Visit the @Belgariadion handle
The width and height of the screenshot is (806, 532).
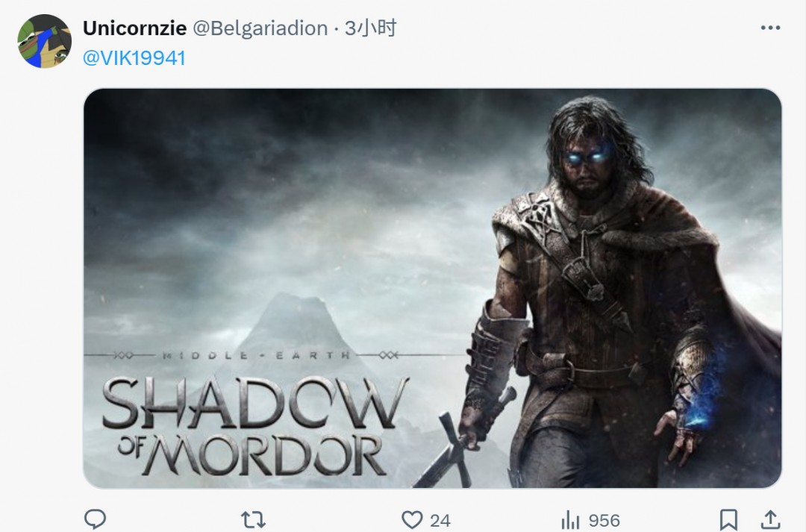pyautogui.click(x=260, y=28)
